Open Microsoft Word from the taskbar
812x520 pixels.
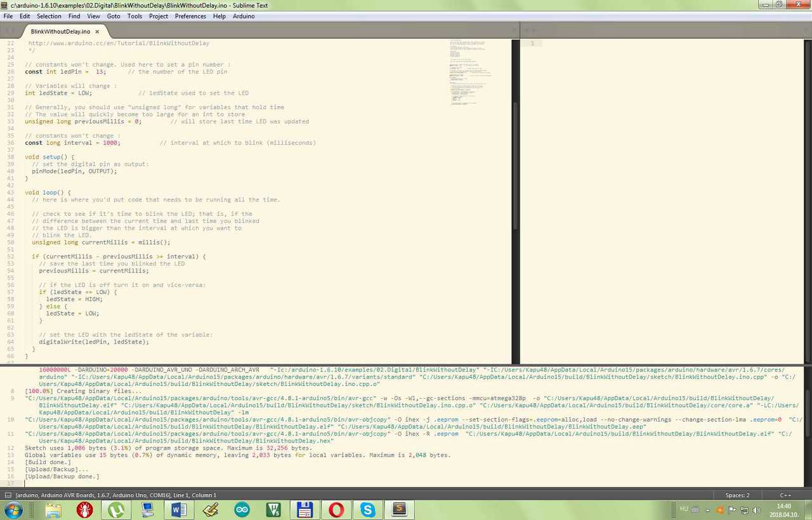(179, 510)
